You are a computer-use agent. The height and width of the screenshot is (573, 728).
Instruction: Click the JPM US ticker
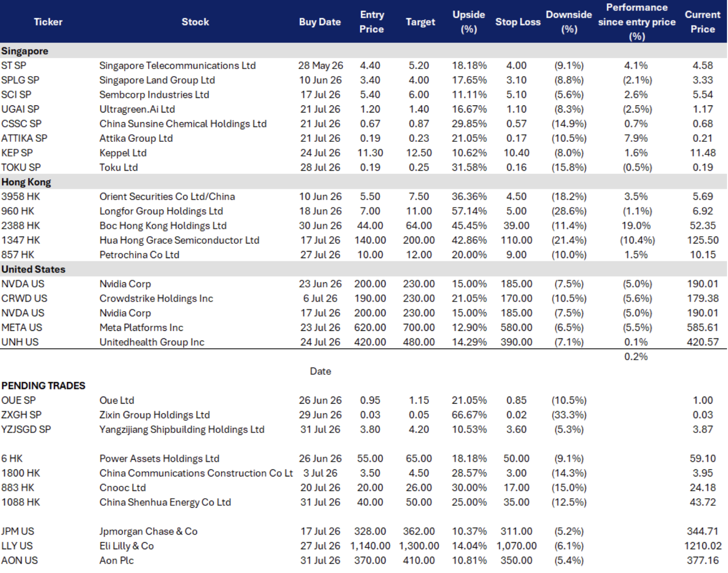click(18, 531)
